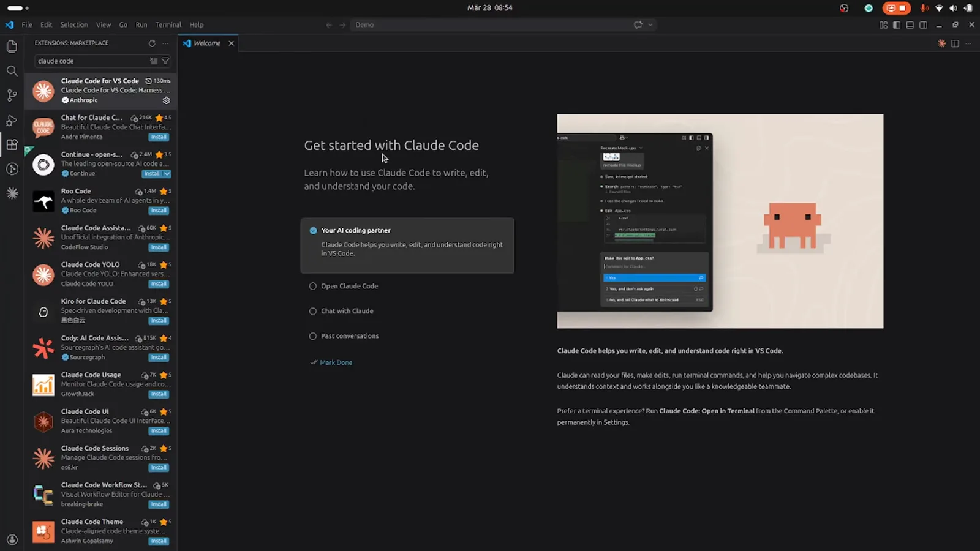Open the Run menu
Image resolution: width=980 pixels, height=551 pixels.
click(141, 25)
